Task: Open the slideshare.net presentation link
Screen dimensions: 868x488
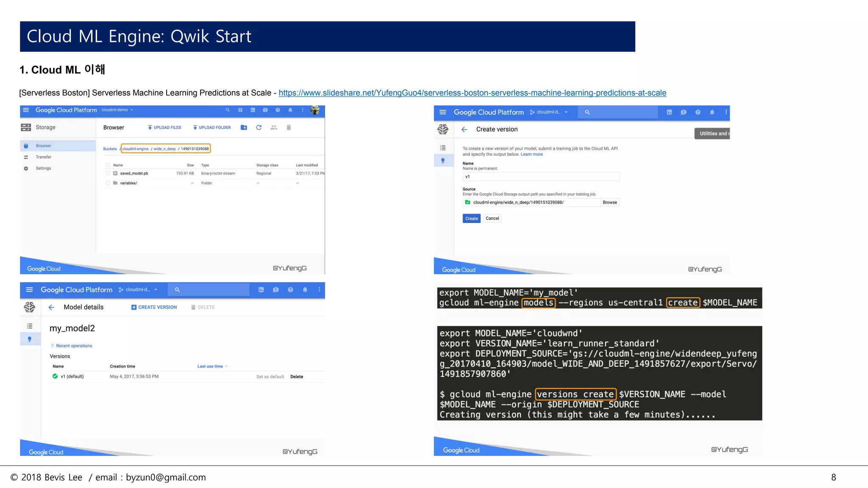Action: point(472,93)
